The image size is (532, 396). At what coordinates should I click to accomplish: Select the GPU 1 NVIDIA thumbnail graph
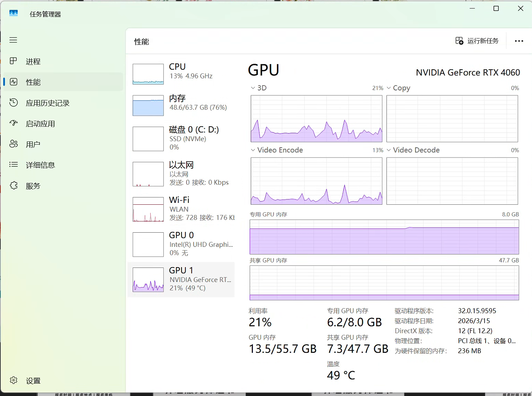[x=148, y=280]
